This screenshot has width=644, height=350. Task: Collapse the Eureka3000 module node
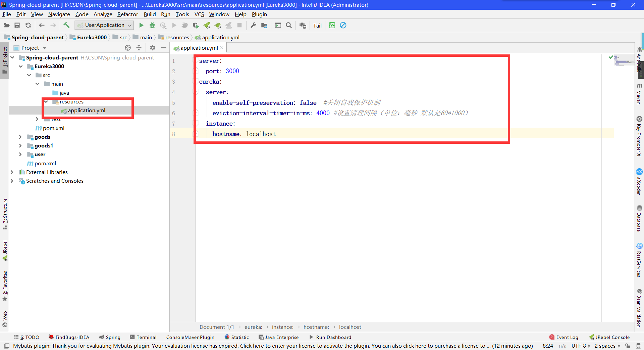21,66
